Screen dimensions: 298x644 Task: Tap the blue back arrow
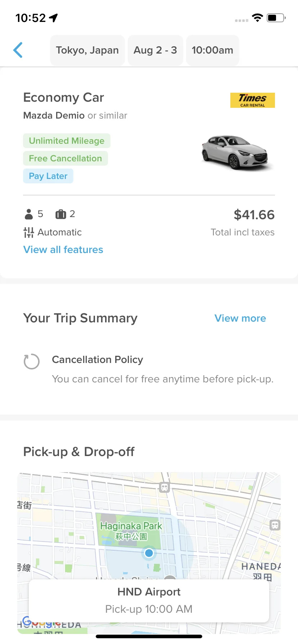[x=18, y=50]
